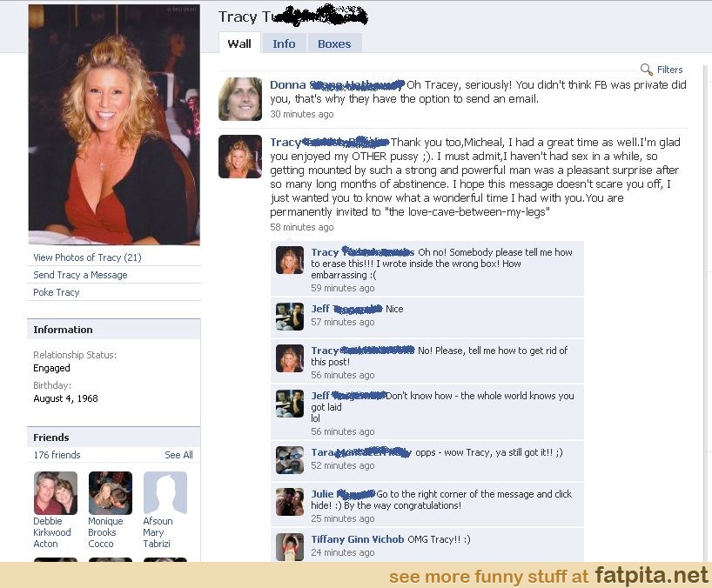Click the Poke Tracy link

(57, 292)
